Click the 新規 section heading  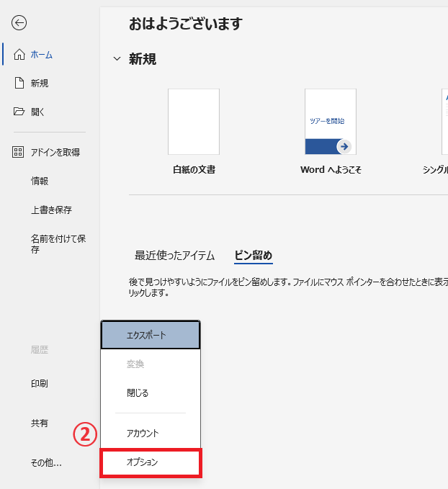point(143,59)
